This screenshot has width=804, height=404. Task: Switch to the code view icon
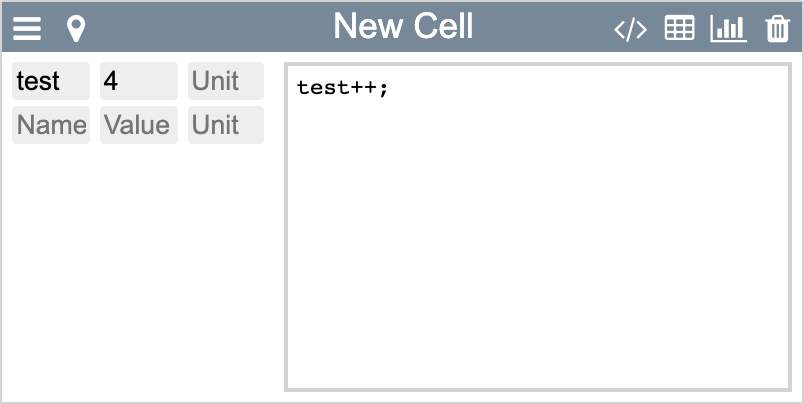pyautogui.click(x=630, y=29)
